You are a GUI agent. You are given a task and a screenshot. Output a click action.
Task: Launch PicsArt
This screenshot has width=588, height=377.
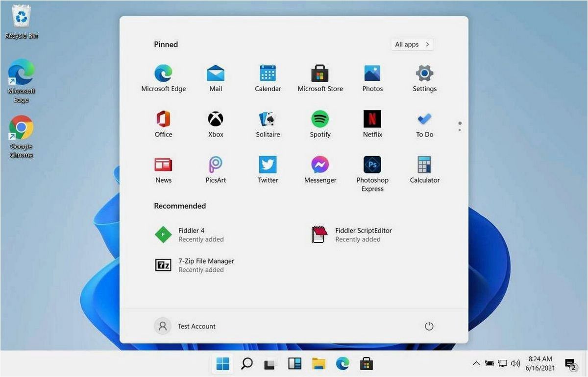tap(216, 169)
